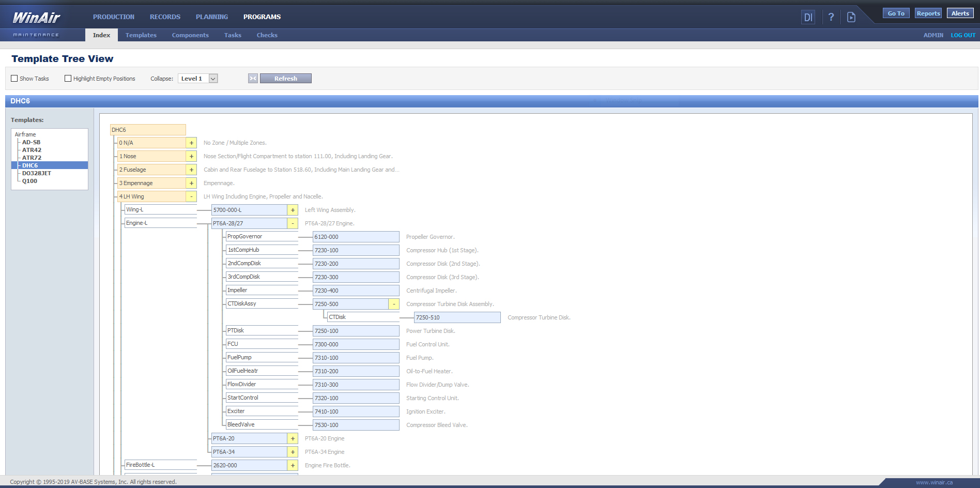
Task: Click the StartControl position box
Action: click(262, 398)
